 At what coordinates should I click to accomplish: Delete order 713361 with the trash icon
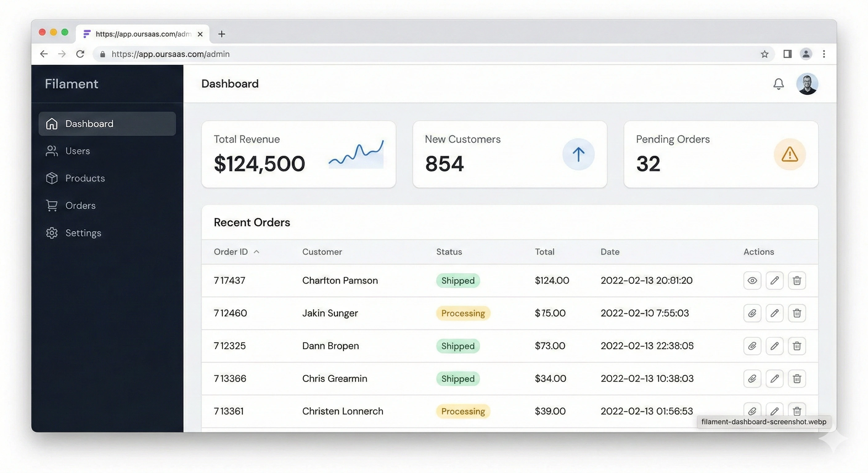pos(797,411)
